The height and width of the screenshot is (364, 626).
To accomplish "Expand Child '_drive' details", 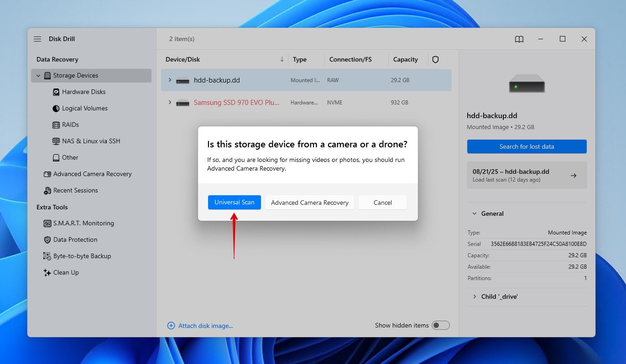I will tap(475, 296).
